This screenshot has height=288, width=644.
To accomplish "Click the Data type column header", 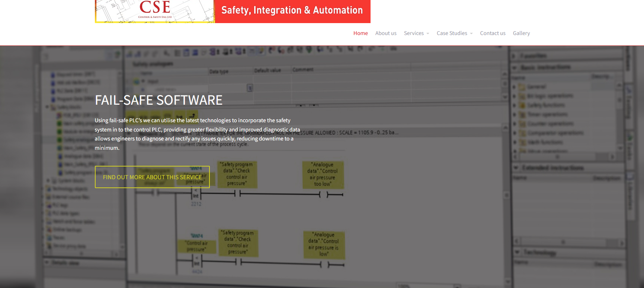I will 219,72.
